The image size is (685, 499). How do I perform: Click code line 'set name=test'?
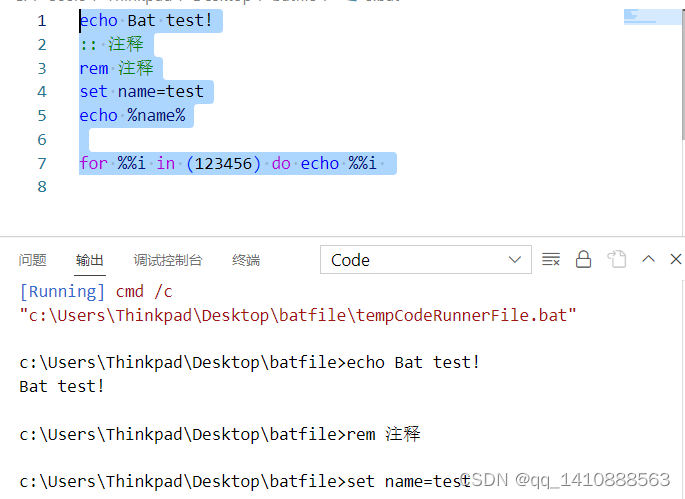(142, 92)
